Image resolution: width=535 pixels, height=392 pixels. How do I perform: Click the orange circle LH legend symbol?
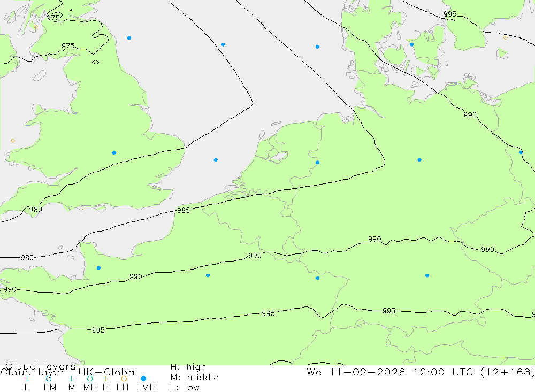click(124, 379)
